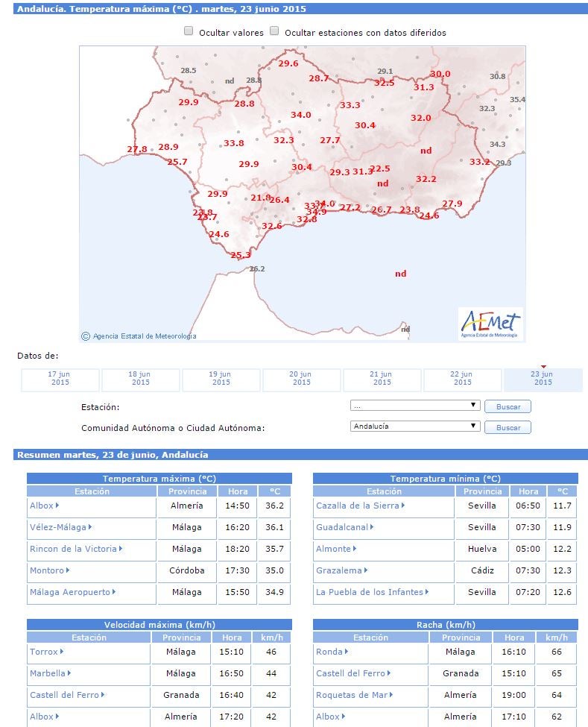
Task: Click arrow icon beside Torrox station
Action: click(62, 652)
